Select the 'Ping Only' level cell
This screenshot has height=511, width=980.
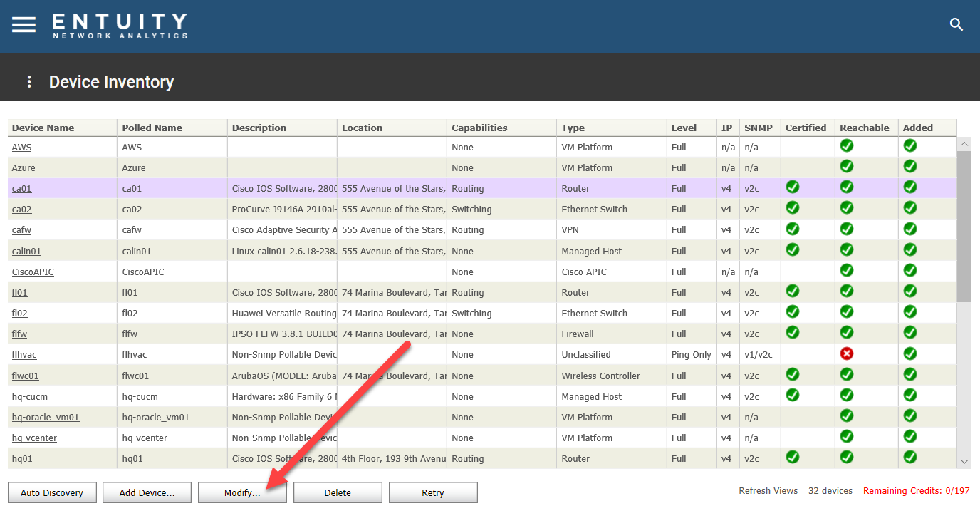pos(692,355)
